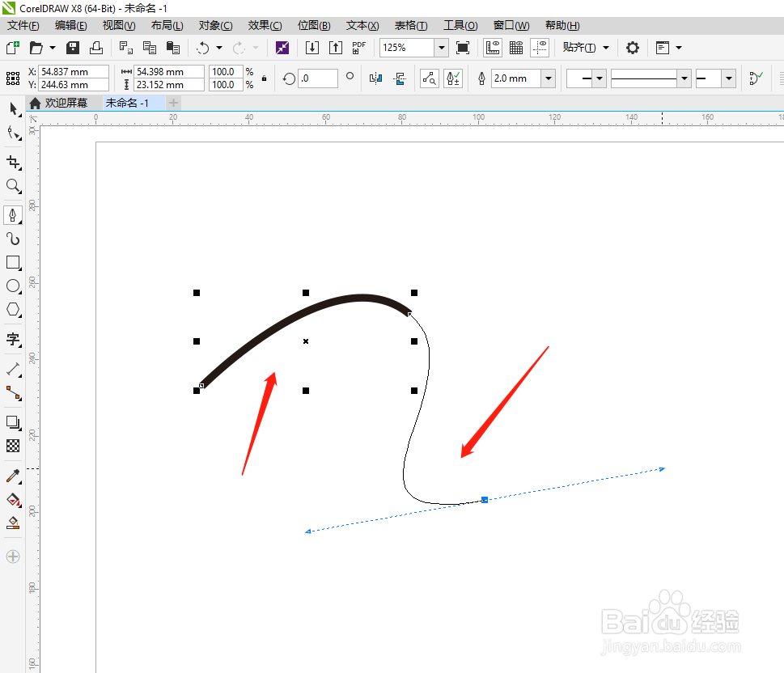Viewport: 784px width, 673px height.
Task: Select the Polygon tool
Action: coord(13,310)
